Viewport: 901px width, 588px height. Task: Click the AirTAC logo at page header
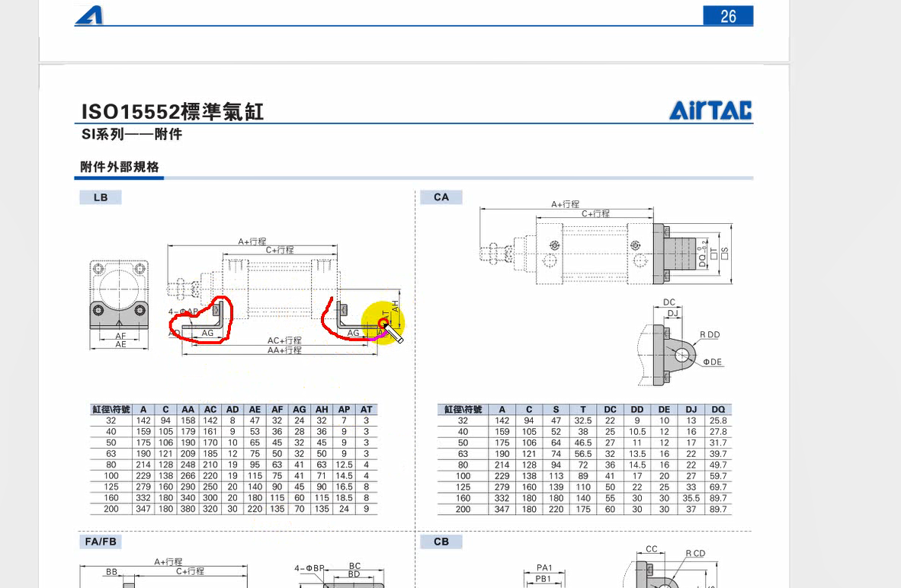(x=710, y=111)
